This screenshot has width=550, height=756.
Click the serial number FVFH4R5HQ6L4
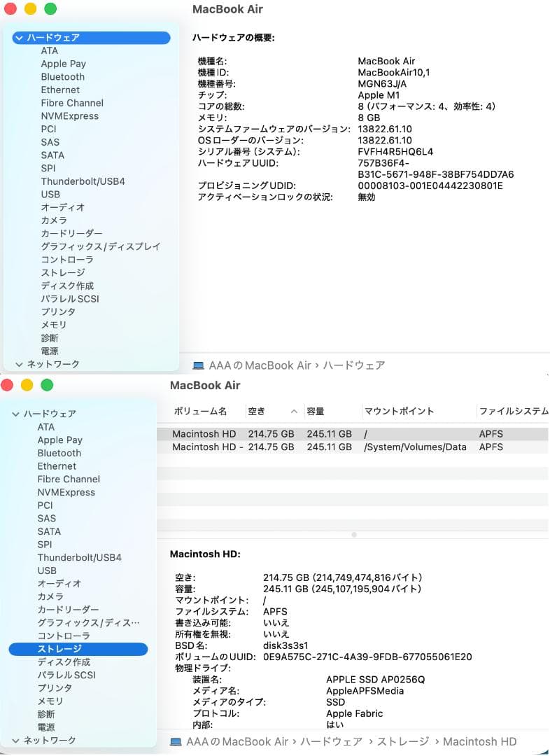pyautogui.click(x=395, y=152)
